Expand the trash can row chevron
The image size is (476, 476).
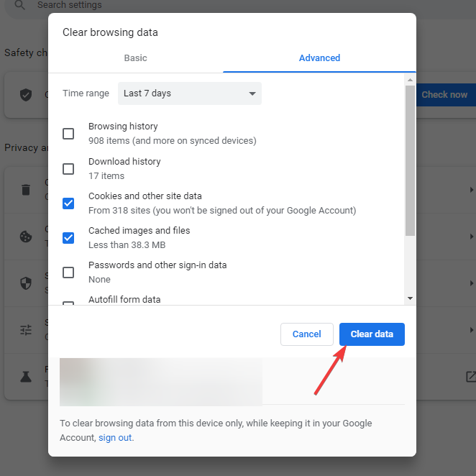[471, 190]
